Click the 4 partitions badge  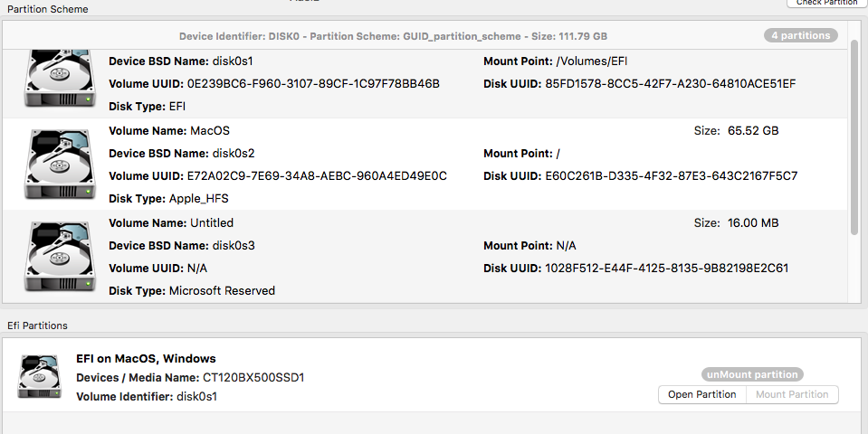[800, 36]
